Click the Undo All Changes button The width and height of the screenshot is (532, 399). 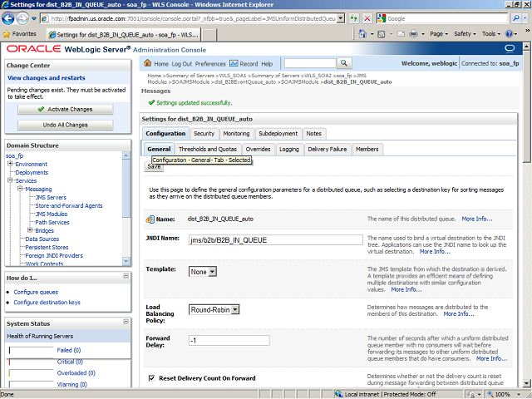pyautogui.click(x=65, y=125)
